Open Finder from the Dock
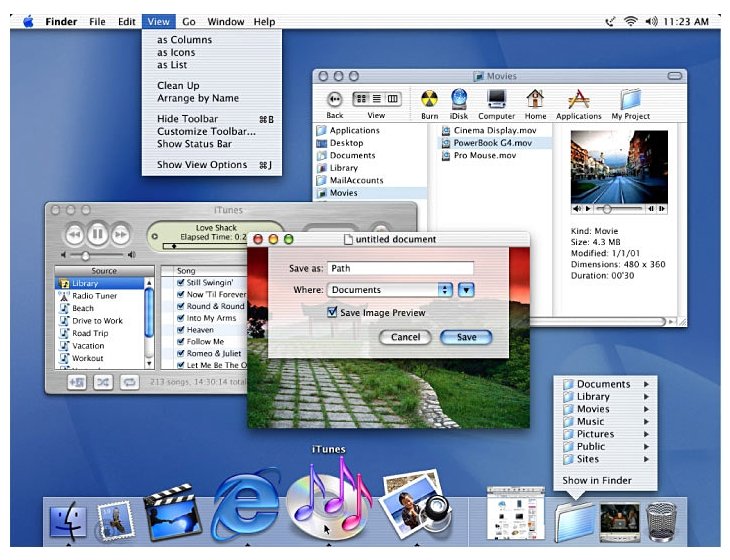 [x=68, y=520]
